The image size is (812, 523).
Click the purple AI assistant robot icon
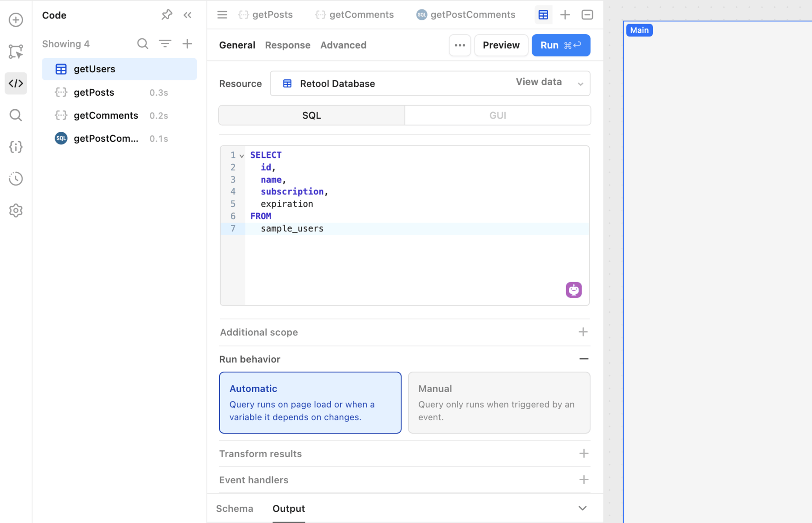point(574,290)
